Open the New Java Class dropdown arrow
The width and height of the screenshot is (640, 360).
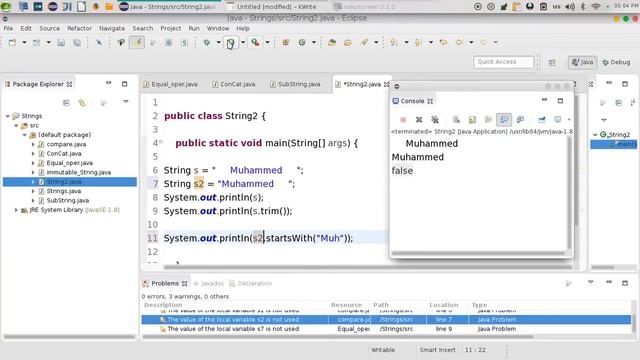[314, 42]
